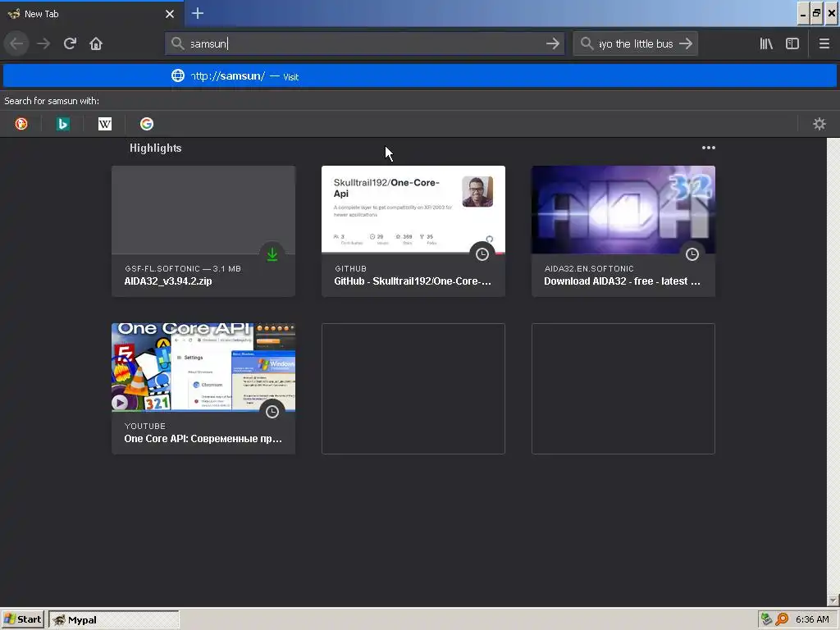The width and height of the screenshot is (840, 630).
Task: Select Mypal taskbar button
Action: click(113, 620)
